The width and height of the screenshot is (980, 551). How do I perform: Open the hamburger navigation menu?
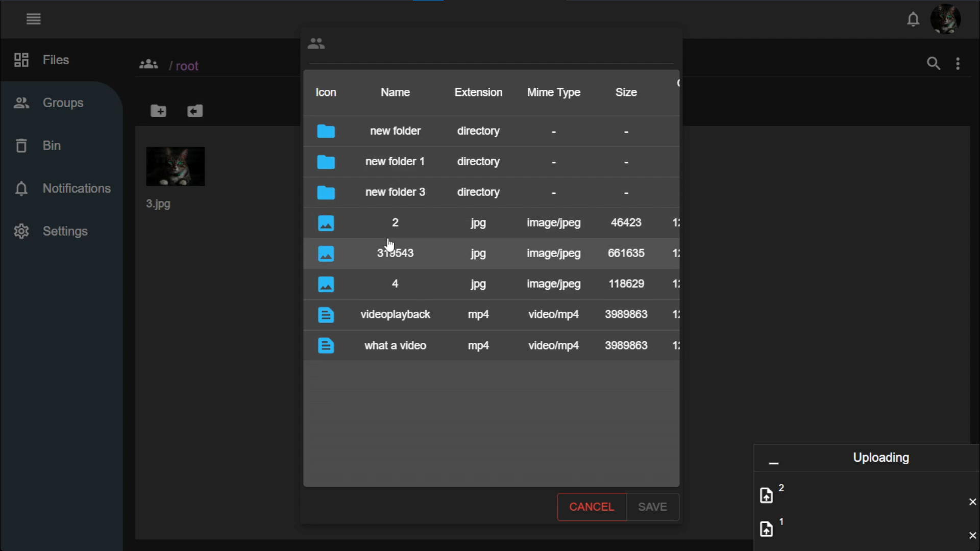coord(33,19)
